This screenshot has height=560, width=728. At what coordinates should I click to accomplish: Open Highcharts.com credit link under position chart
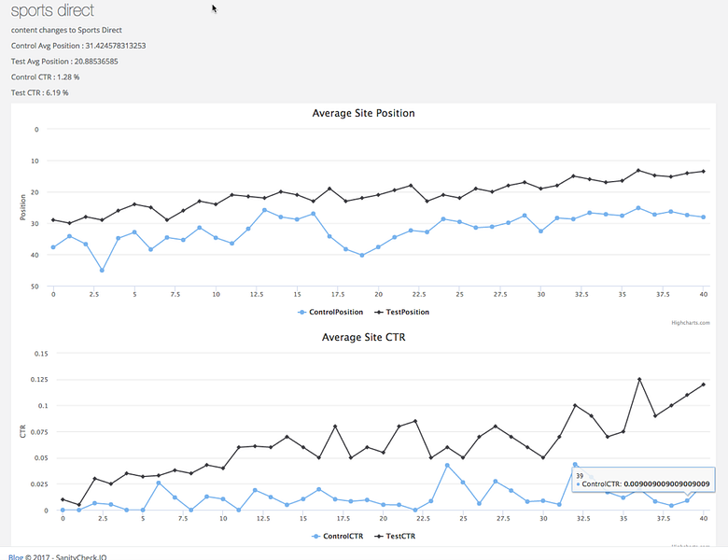click(x=691, y=323)
